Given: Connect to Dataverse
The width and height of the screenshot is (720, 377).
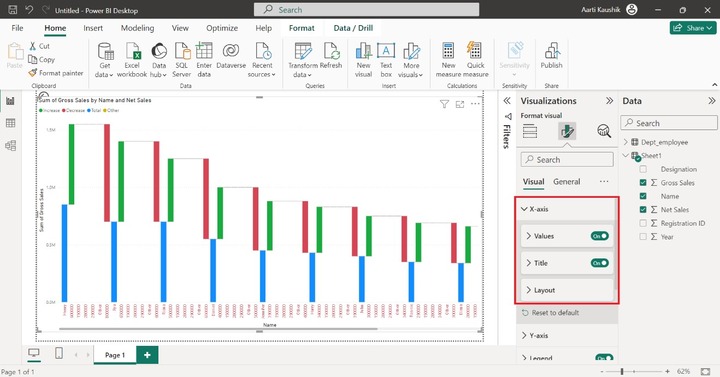Looking at the screenshot, I should (231, 56).
